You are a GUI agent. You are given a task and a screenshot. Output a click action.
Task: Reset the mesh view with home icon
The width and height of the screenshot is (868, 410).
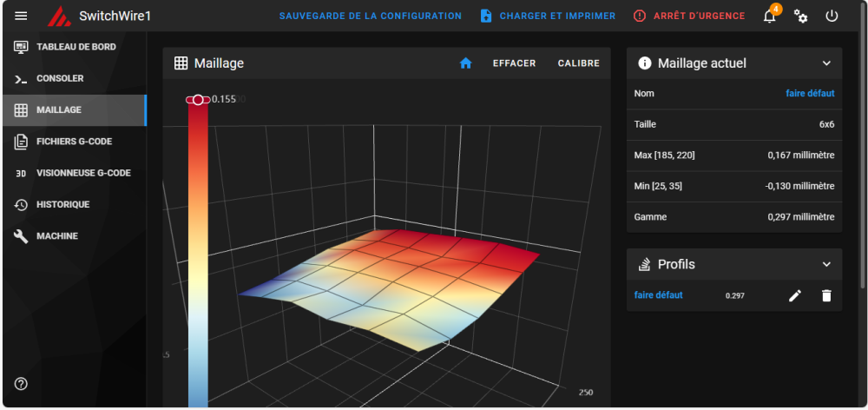coord(465,63)
